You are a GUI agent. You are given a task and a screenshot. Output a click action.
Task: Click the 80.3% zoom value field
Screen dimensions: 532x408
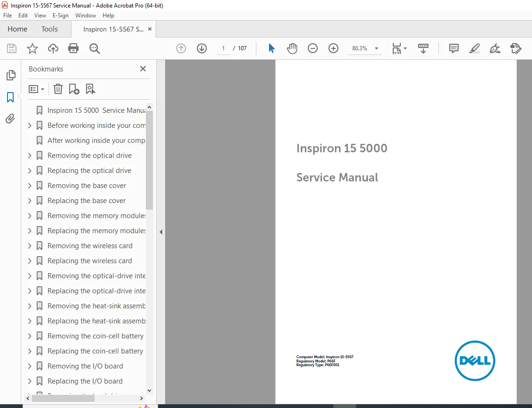tap(360, 48)
